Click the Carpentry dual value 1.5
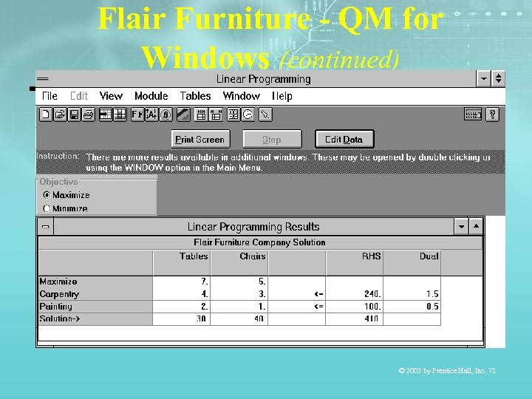Image resolution: width=532 pixels, height=399 pixels. (412, 294)
